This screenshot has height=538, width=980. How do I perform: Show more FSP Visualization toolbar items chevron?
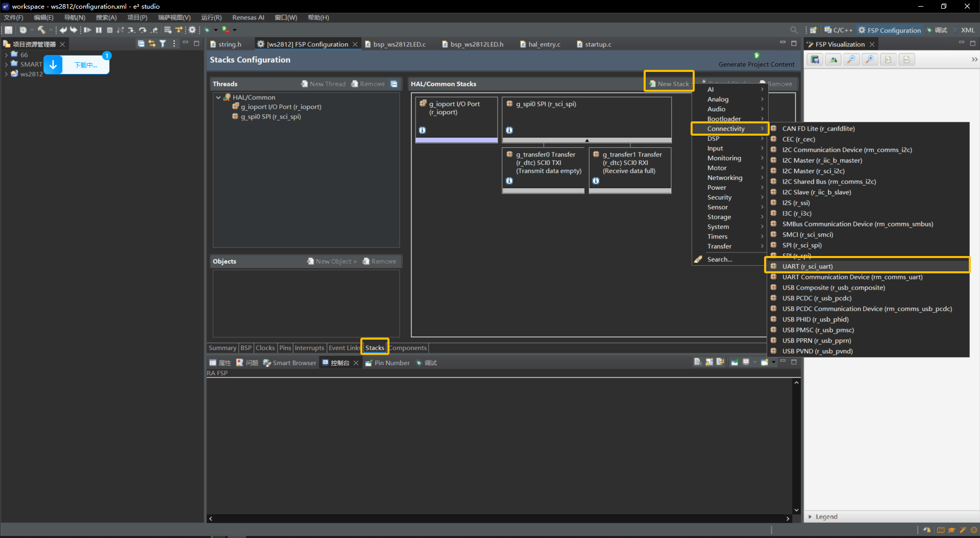974,60
